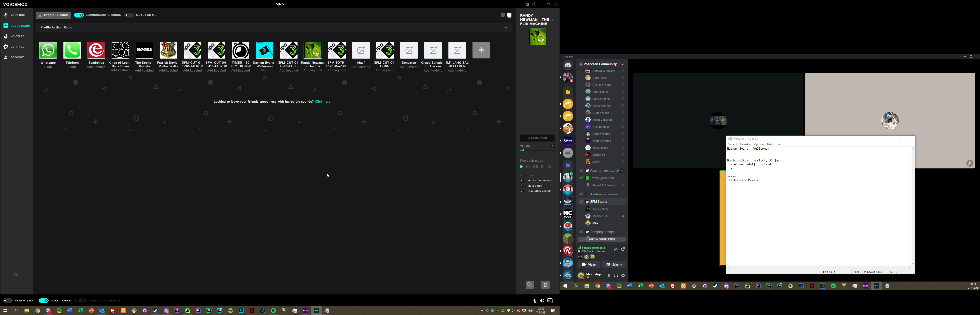Open Discord user settings gear

623,276
